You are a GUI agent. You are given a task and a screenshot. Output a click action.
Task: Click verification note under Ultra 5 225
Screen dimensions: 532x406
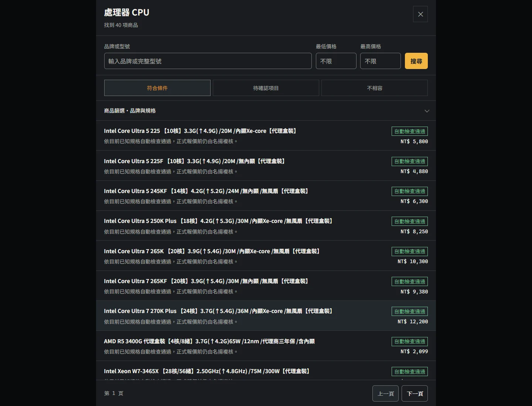tap(171, 141)
